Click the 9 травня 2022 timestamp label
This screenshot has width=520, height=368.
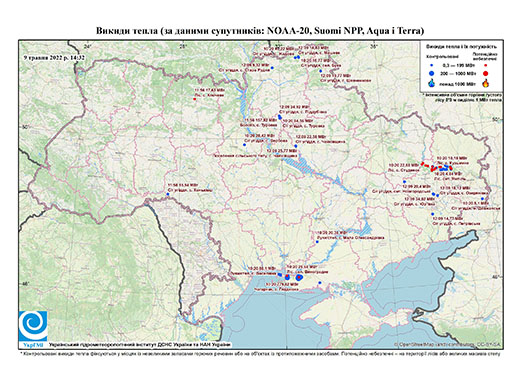54,57
